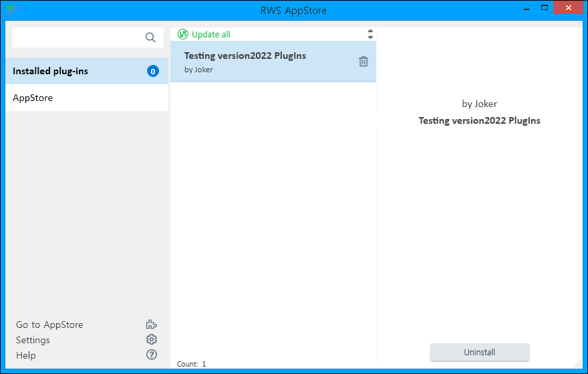
Task: Minimize the RWS AppStore window
Action: [527, 8]
